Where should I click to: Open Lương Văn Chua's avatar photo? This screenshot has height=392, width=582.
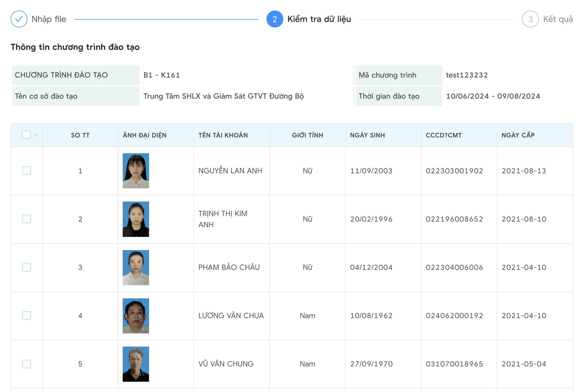point(136,315)
